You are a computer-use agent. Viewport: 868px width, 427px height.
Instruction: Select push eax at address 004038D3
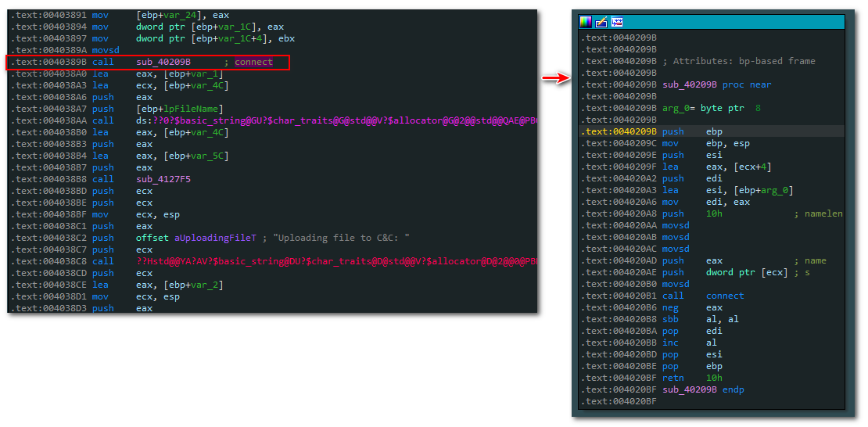(x=81, y=308)
